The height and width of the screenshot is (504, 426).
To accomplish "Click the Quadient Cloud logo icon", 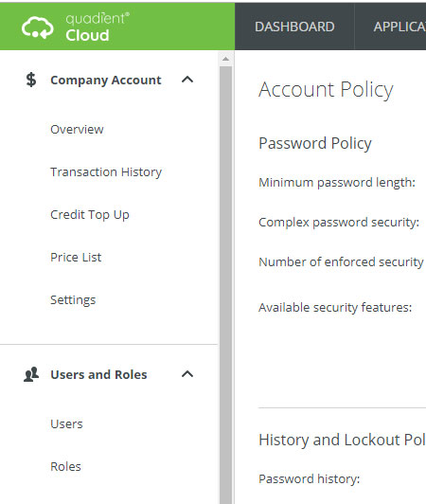I will point(37,27).
